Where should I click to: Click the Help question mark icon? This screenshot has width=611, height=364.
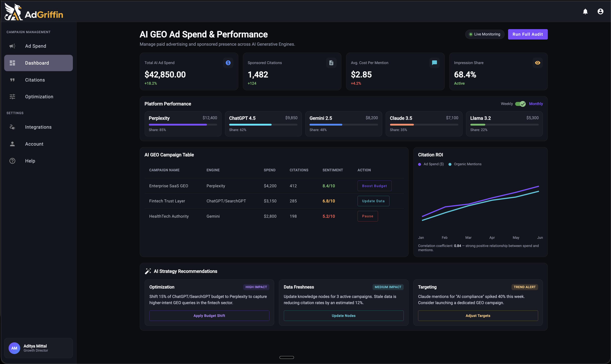pos(12,161)
